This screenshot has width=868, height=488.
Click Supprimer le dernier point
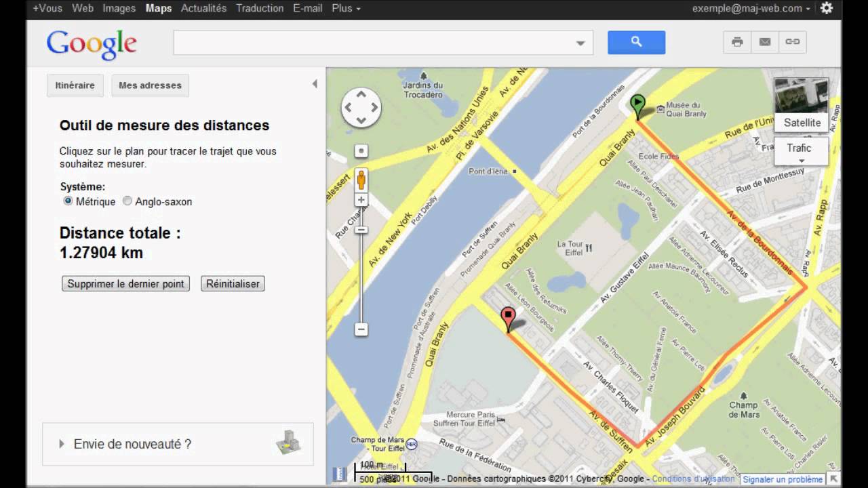[x=125, y=284]
